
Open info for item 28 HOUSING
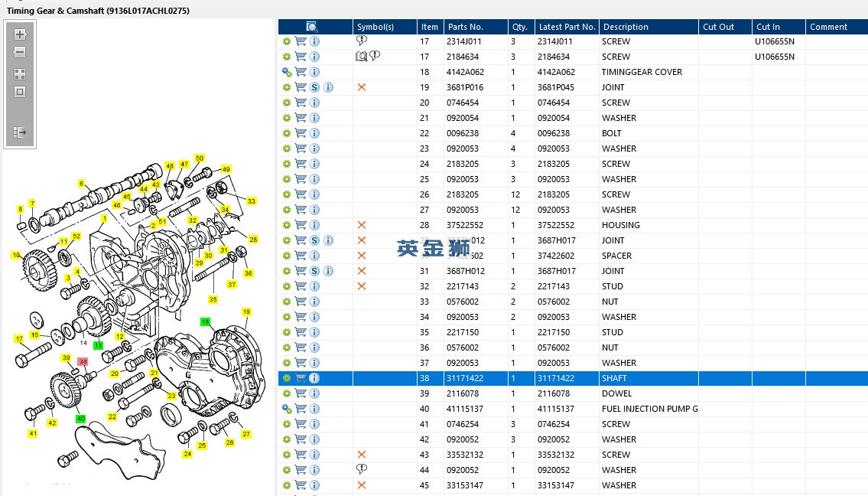coord(314,225)
